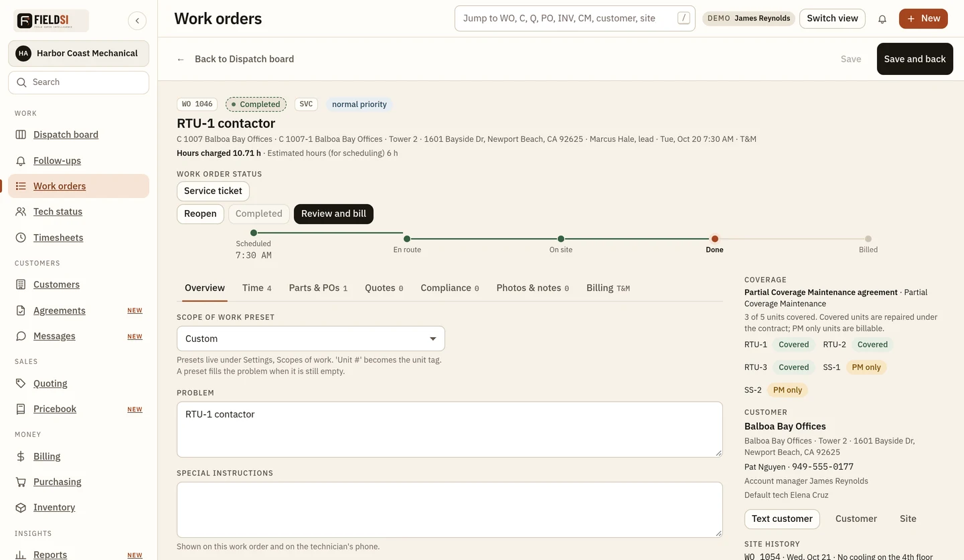
Task: Click the Special instructions text area
Action: (x=449, y=510)
